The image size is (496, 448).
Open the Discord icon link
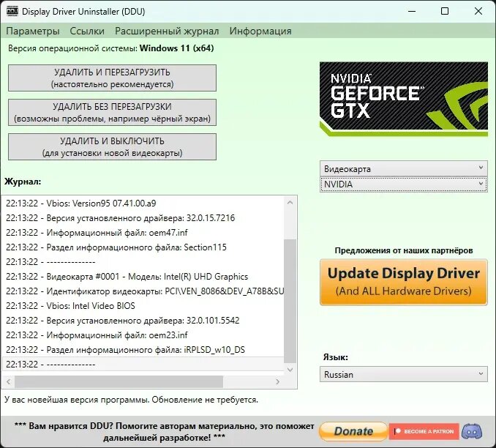pos(472,431)
